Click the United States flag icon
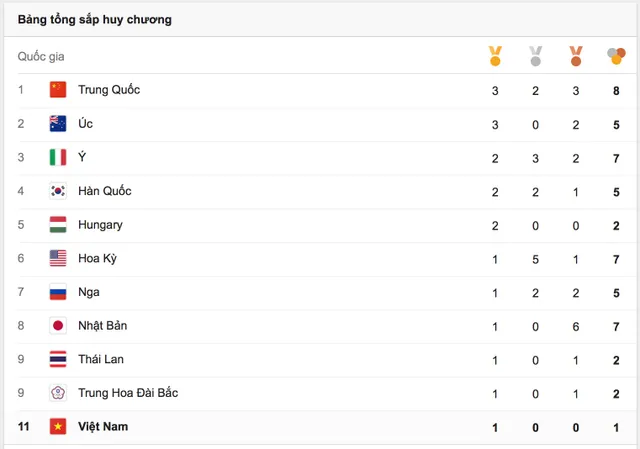The width and height of the screenshot is (640, 449). tap(58, 258)
